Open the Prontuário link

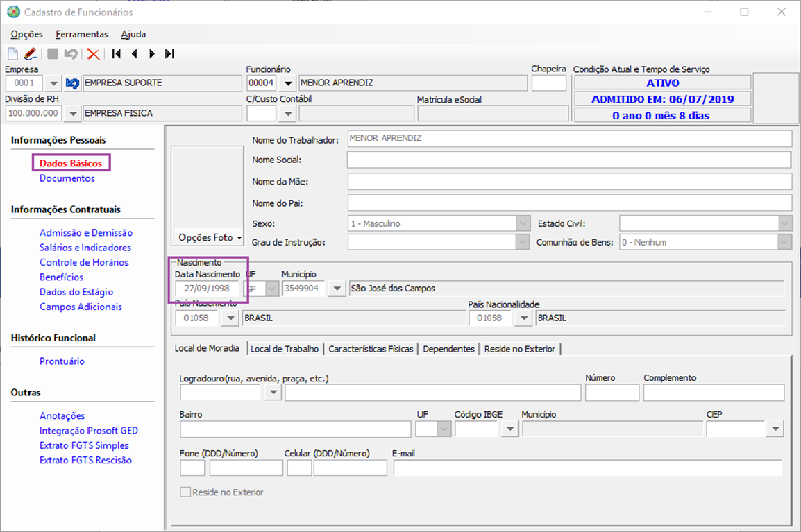point(62,361)
